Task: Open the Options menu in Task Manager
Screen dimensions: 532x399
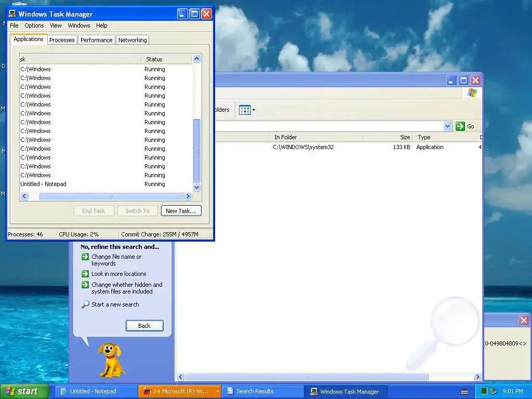Action: 34,25
